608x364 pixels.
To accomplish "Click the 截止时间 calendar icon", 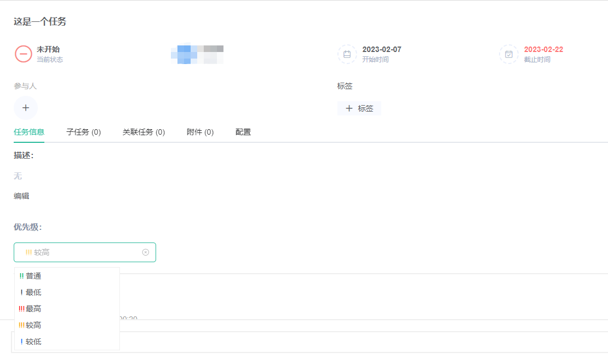I will [x=508, y=54].
